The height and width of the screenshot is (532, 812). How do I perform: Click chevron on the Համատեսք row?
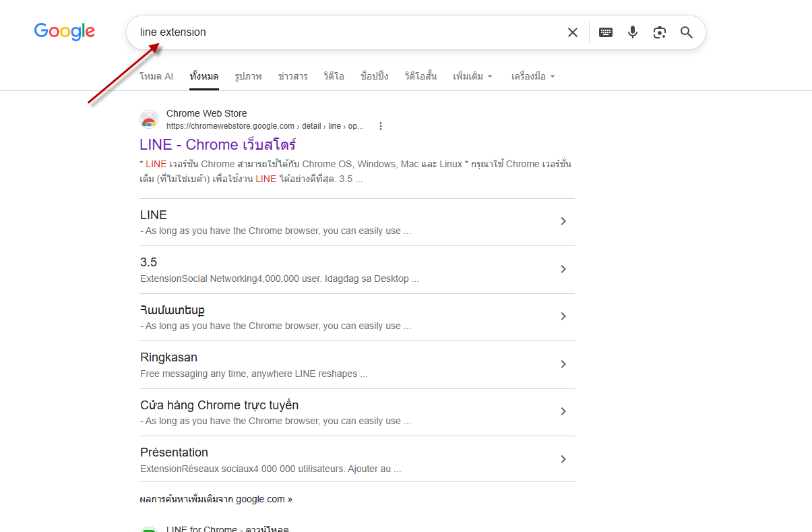(x=563, y=316)
